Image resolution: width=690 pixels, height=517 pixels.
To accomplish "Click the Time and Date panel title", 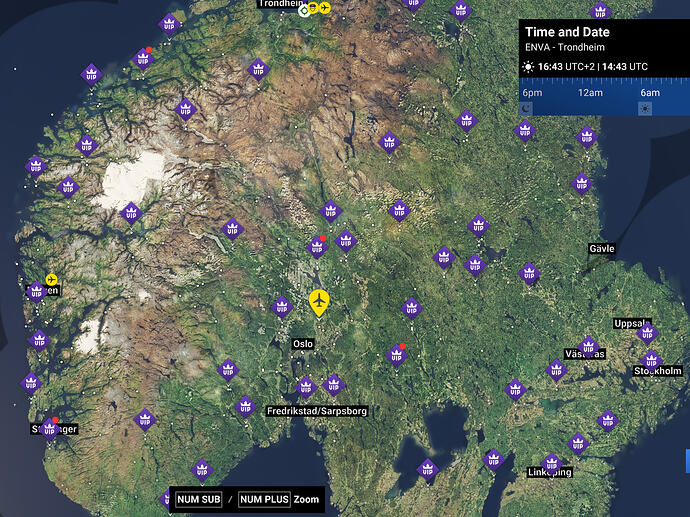I will click(567, 32).
